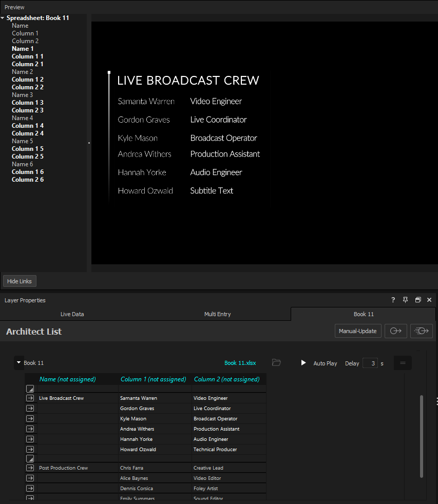438x504 pixels.
Task: Click the Video Editor table cell
Action: pyautogui.click(x=229, y=478)
